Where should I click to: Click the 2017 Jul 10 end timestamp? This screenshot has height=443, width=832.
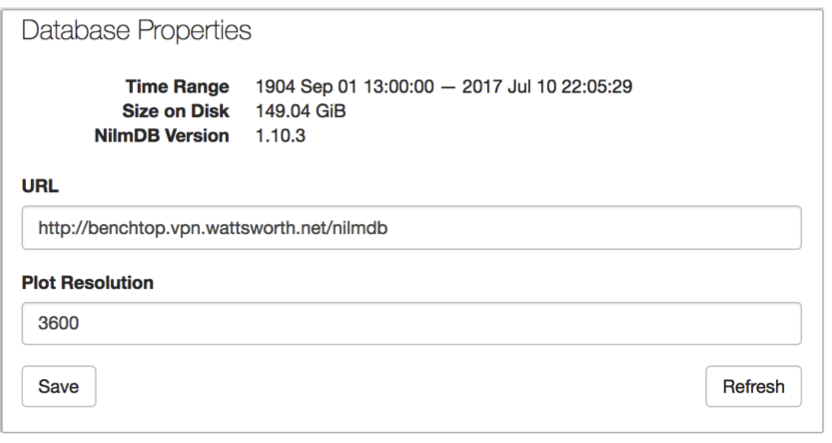click(547, 86)
